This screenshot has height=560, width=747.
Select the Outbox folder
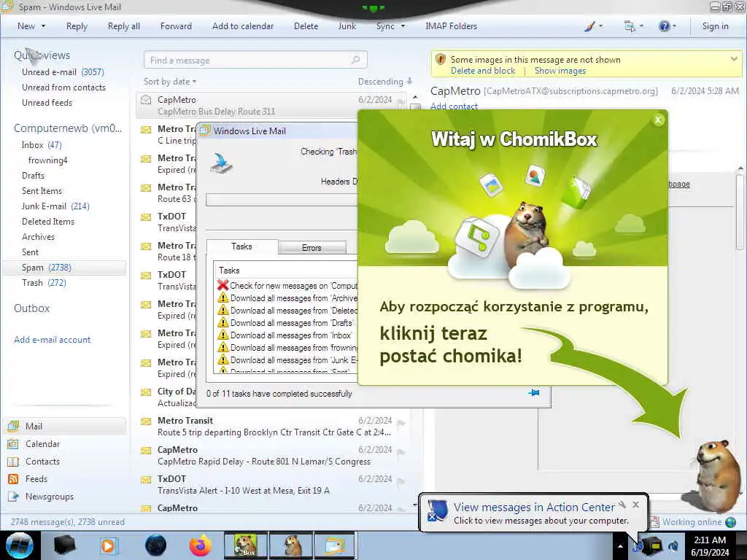click(x=32, y=308)
